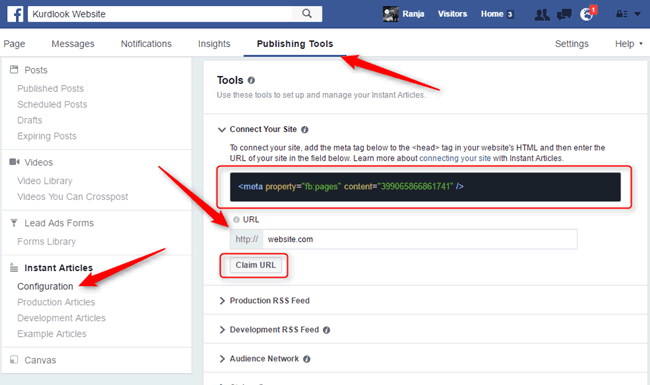The height and width of the screenshot is (385, 650).
Task: Switch to the Notifications tab
Action: click(x=146, y=44)
